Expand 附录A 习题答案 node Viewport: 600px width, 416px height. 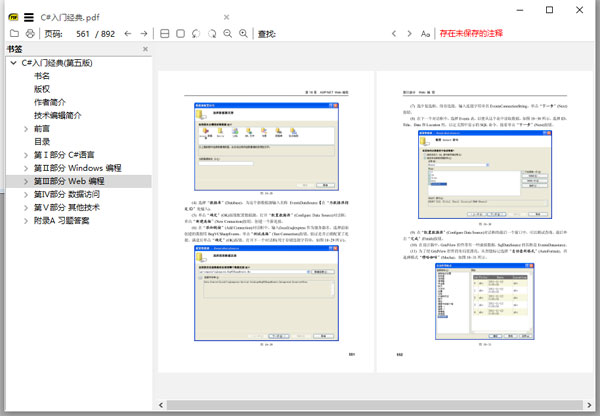tap(26, 220)
